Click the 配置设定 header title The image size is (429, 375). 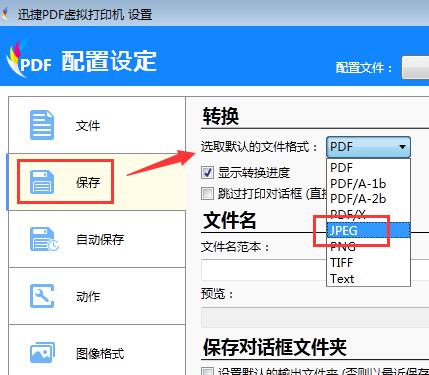coord(109,61)
